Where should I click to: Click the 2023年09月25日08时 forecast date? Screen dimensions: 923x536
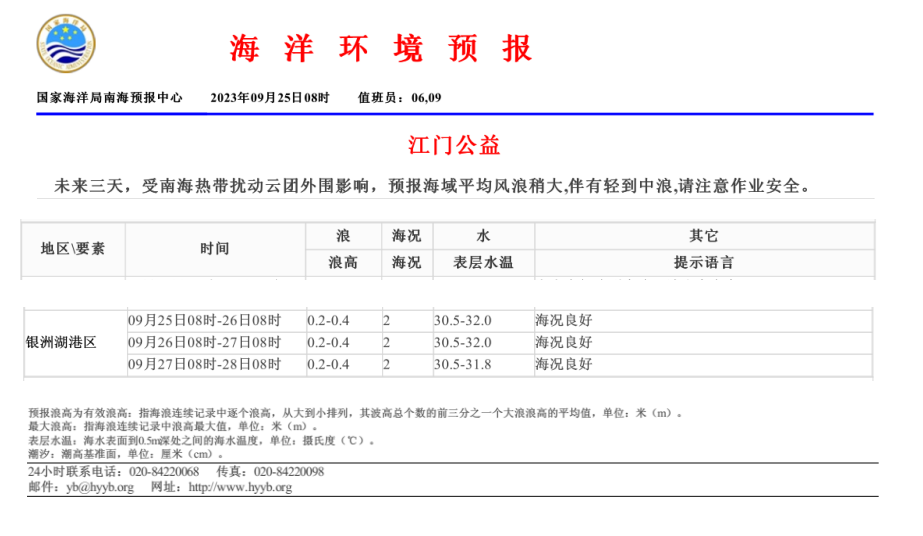point(269,98)
